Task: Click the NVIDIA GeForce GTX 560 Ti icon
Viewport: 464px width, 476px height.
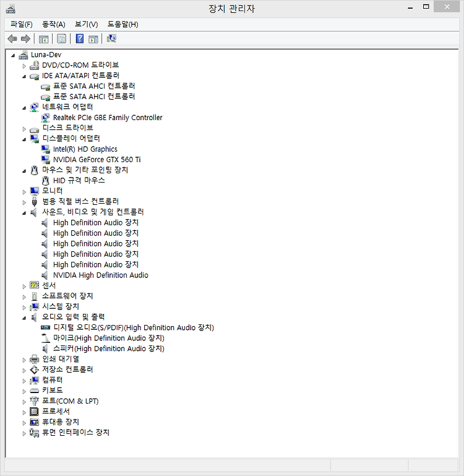Action: pyautogui.click(x=45, y=160)
